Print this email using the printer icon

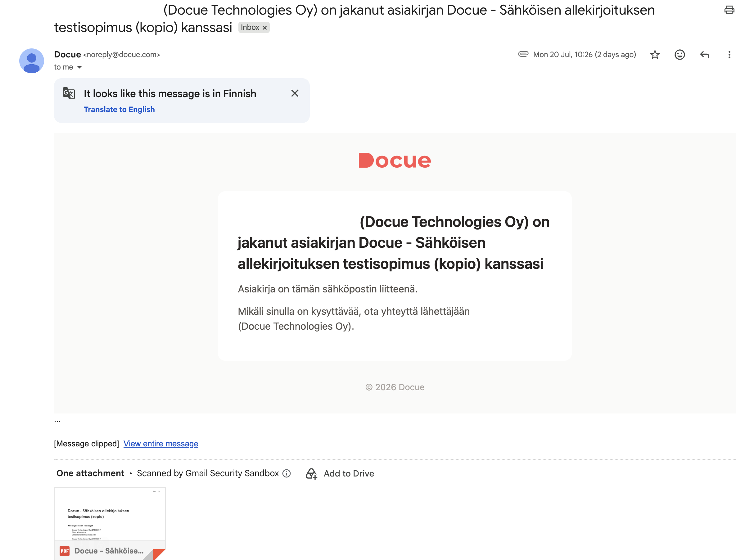(729, 10)
